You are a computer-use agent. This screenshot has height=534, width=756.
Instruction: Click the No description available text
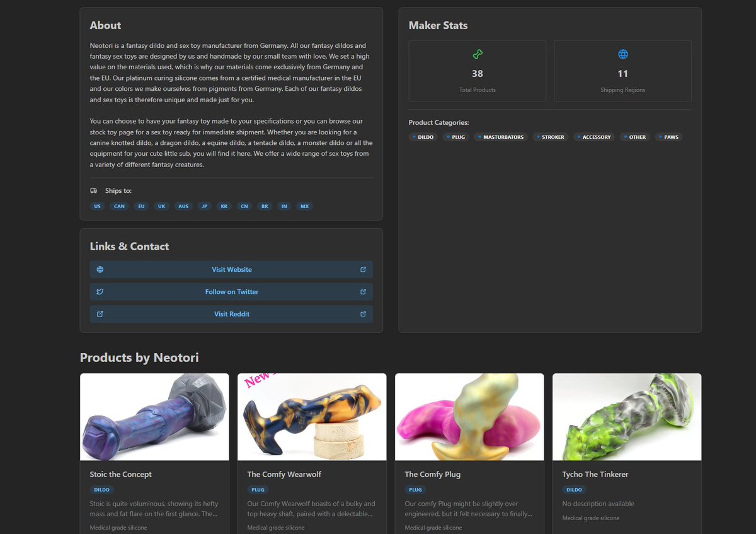pos(598,504)
